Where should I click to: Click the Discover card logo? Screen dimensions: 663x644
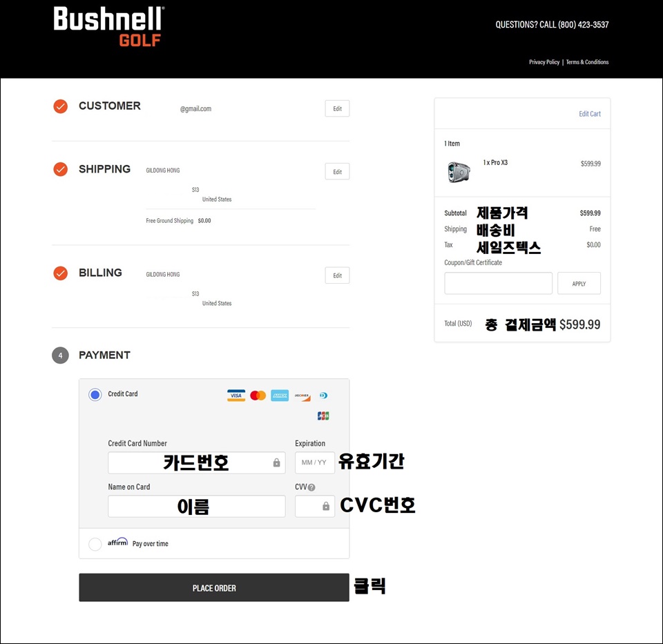click(x=302, y=396)
